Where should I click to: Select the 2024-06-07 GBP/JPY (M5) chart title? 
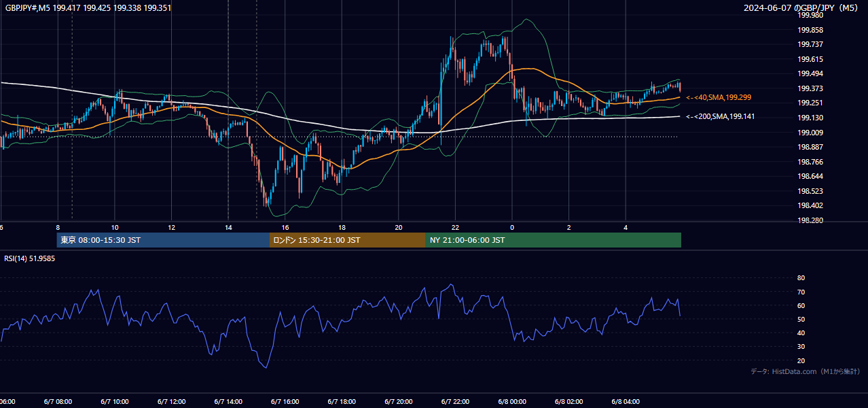(x=801, y=8)
